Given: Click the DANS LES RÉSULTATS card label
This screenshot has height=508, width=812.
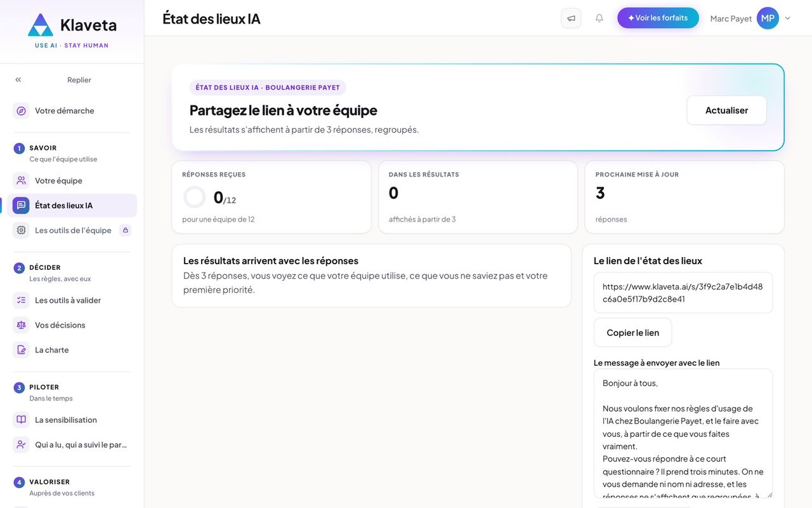Looking at the screenshot, I should (424, 175).
